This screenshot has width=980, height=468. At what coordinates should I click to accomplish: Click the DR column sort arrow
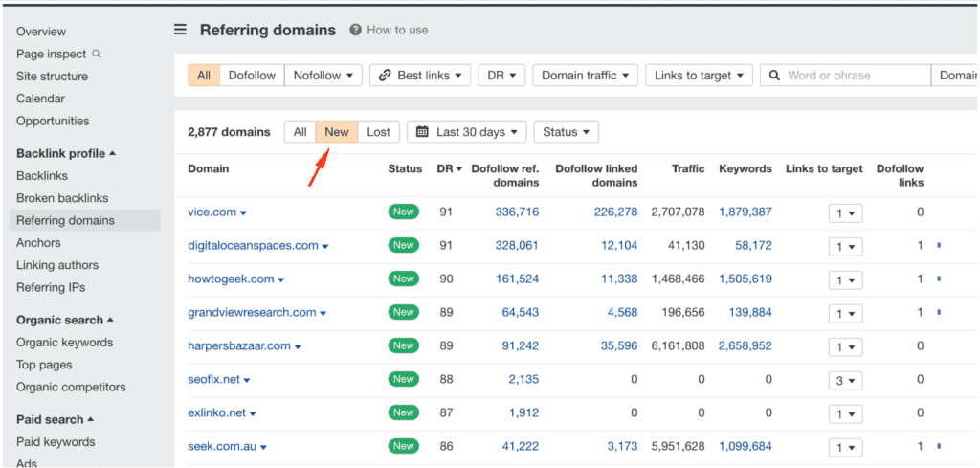point(459,169)
